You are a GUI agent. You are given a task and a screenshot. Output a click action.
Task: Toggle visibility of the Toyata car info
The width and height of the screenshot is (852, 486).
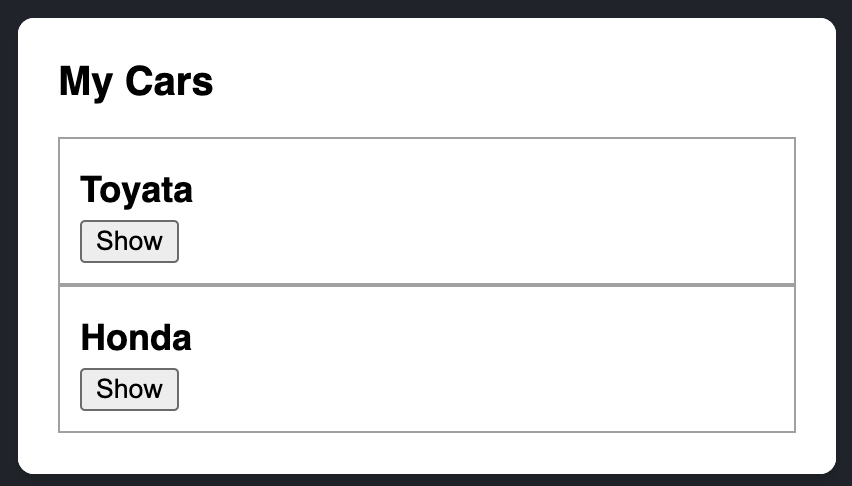pyautogui.click(x=129, y=241)
